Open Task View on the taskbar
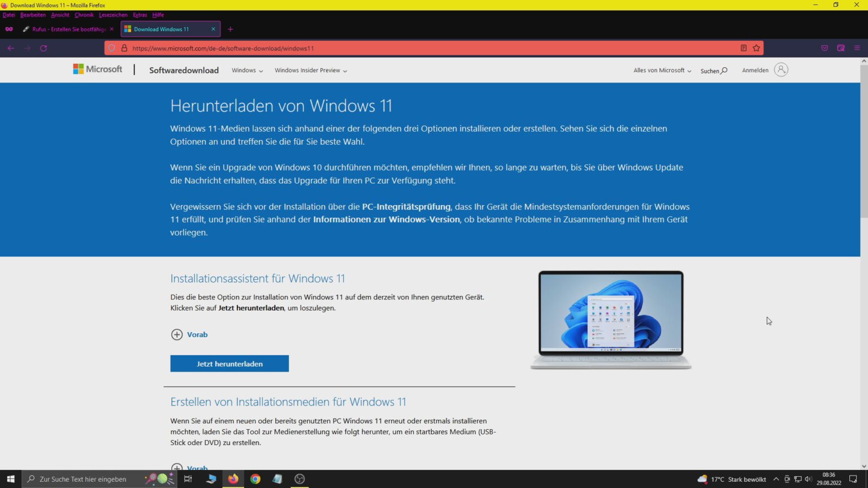The height and width of the screenshot is (488, 868). click(188, 479)
